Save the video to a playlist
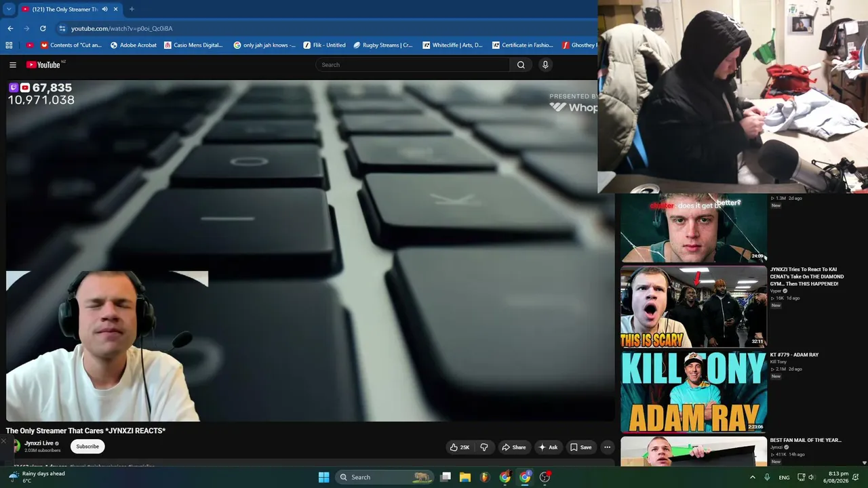The height and width of the screenshot is (488, 868). pos(580,447)
